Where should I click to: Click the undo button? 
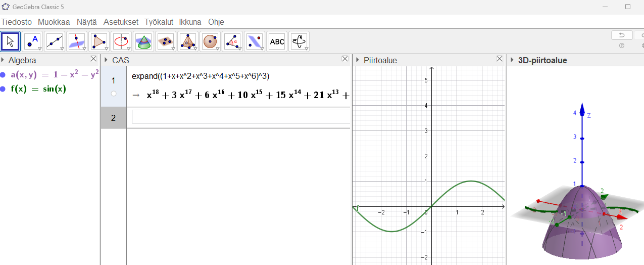tap(622, 35)
